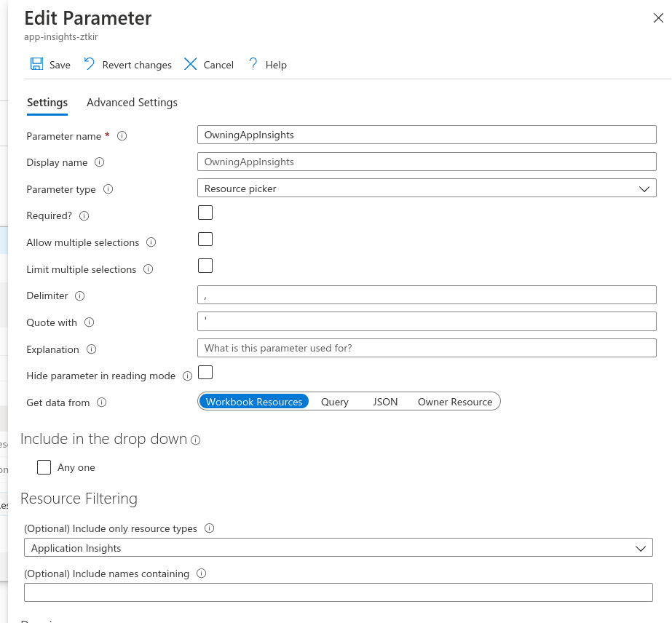Viewport: 672px width, 623px height.
Task: Click the Revert changes undo icon
Action: (x=90, y=64)
